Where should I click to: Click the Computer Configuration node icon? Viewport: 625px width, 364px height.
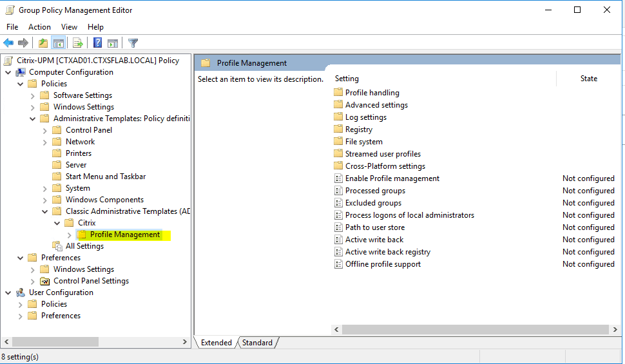21,72
